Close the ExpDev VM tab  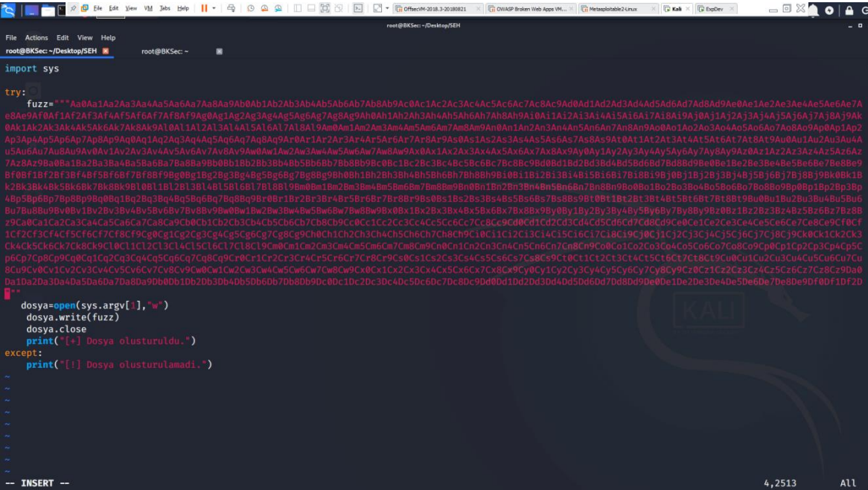(731, 9)
